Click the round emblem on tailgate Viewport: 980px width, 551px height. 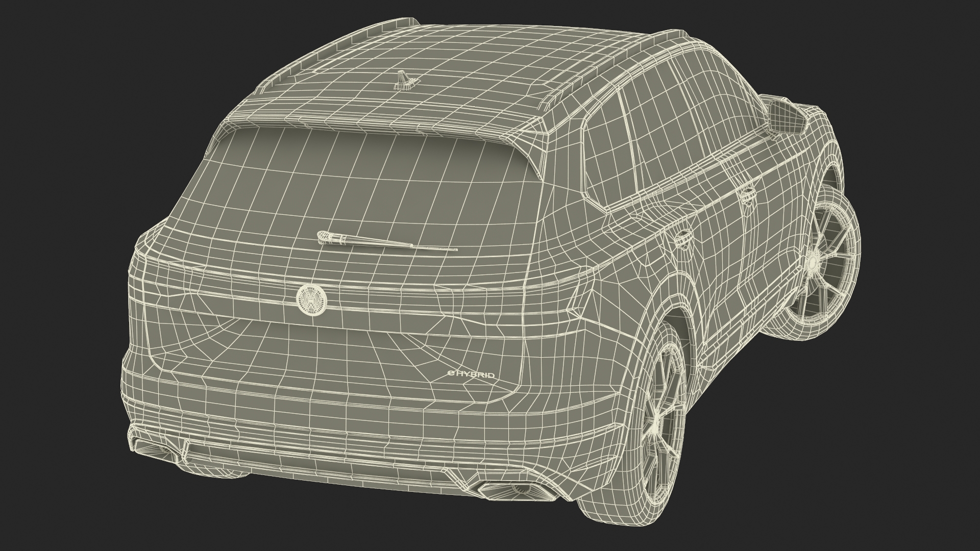click(x=311, y=299)
